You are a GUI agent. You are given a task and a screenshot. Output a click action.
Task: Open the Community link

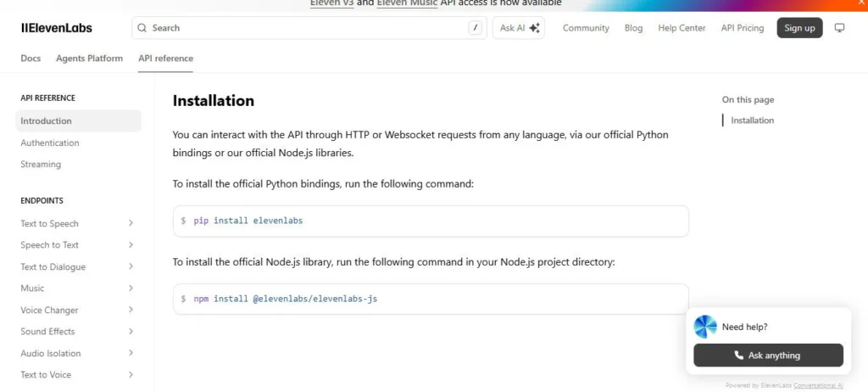(586, 28)
